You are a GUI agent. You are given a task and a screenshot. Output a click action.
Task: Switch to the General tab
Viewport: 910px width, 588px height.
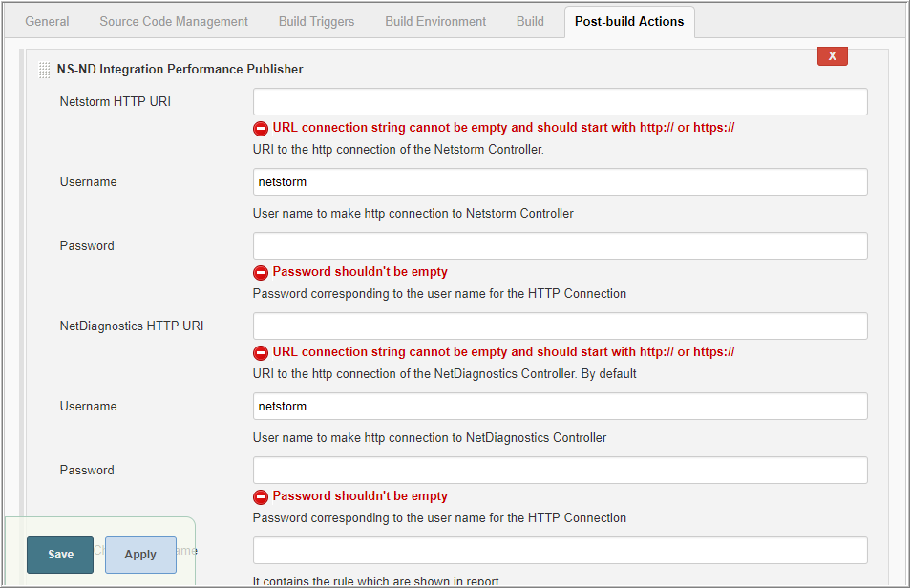[x=47, y=21]
